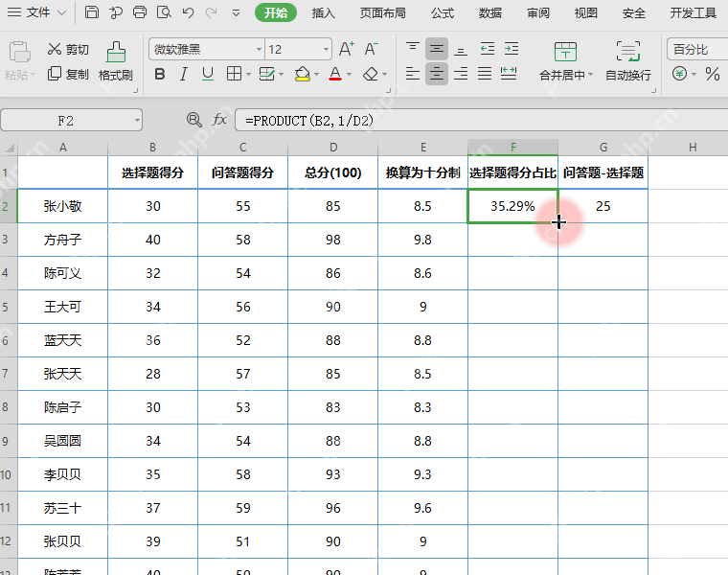
Task: Apply the red font color A
Action: click(335, 74)
